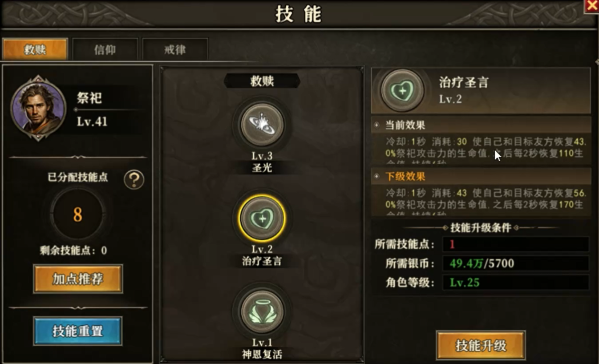Click the 技能重置 button
This screenshot has height=364, width=599.
pos(77,331)
